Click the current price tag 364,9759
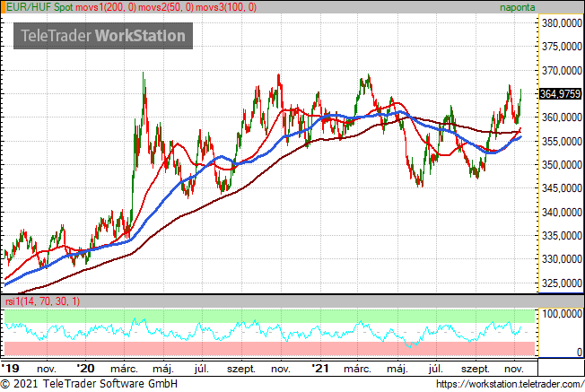Viewport: 585px width, 392px height. tap(561, 94)
